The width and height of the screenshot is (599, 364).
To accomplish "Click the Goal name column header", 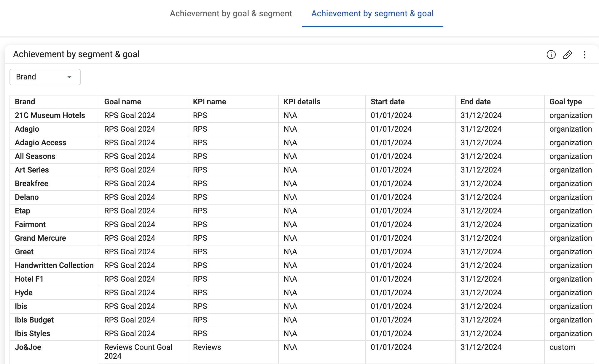I will [x=144, y=102].
